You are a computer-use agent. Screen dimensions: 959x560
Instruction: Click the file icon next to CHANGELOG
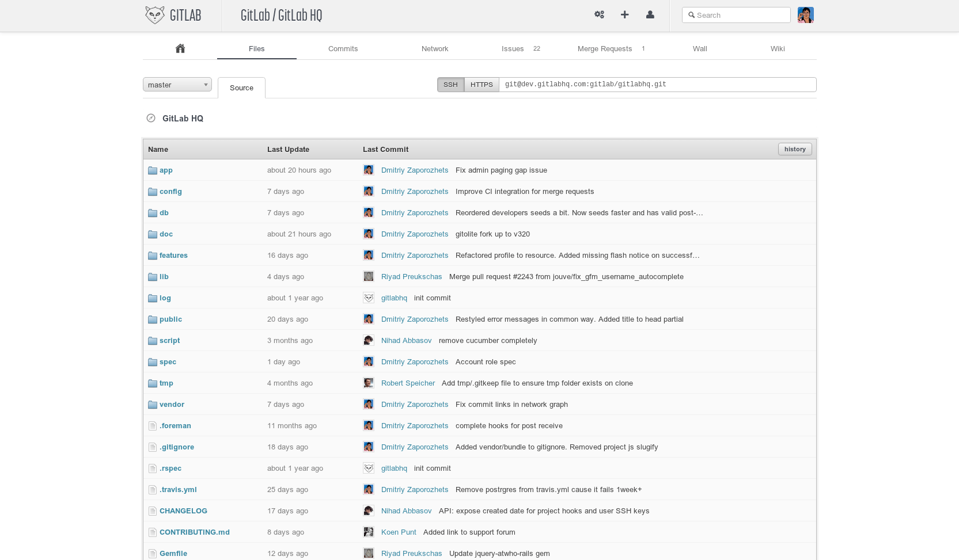coord(153,511)
